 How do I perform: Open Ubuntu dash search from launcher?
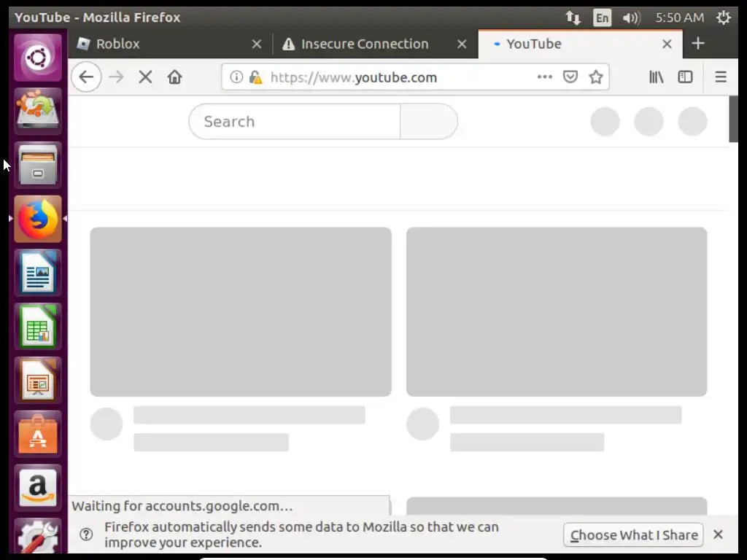38,58
